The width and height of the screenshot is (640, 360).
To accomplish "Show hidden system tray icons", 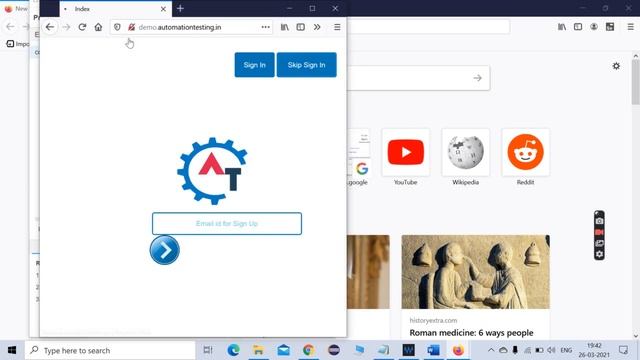I will pyautogui.click(x=491, y=350).
